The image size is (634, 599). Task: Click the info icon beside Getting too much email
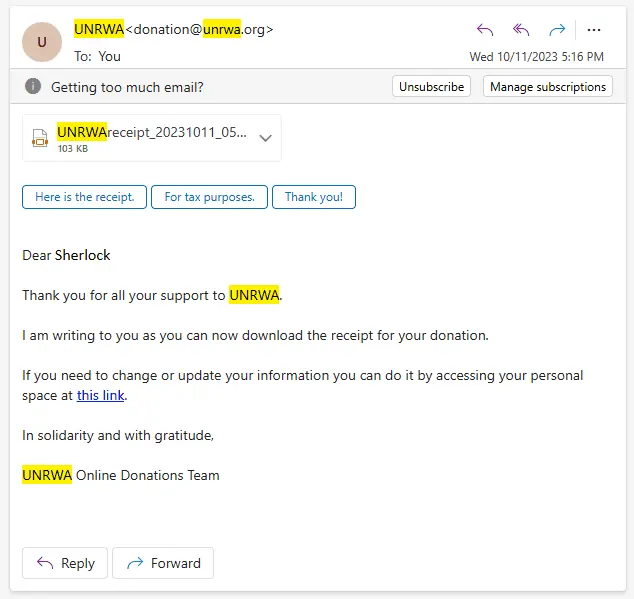[33, 86]
